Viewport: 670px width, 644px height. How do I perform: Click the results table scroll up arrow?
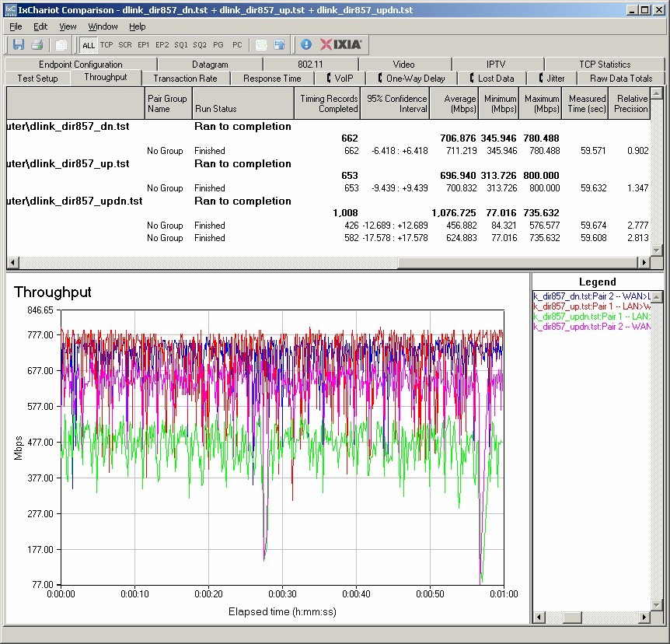(x=657, y=93)
